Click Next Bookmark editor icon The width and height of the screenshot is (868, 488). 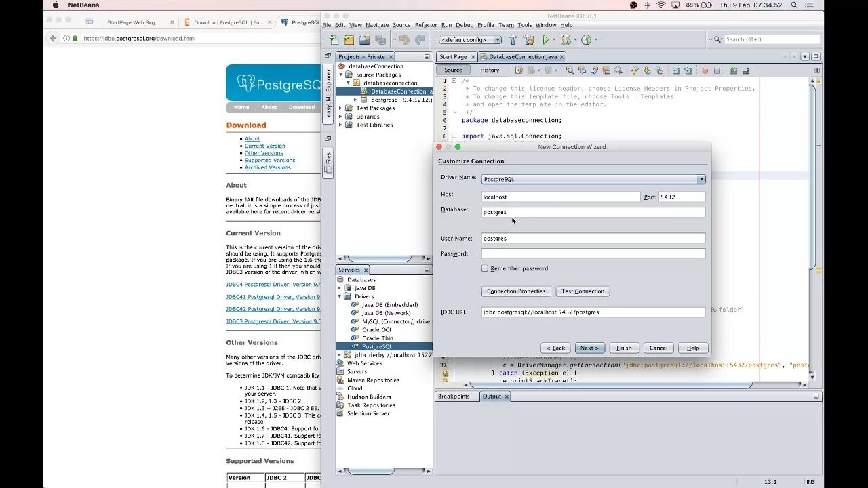(x=646, y=70)
